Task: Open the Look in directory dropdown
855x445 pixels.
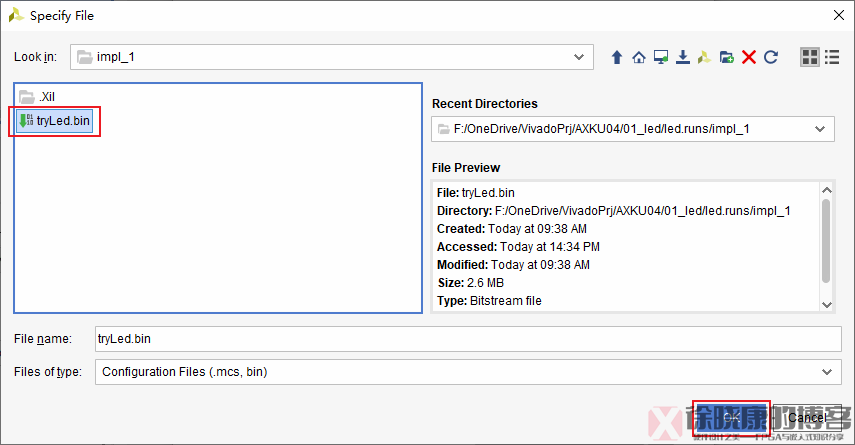Action: [577, 57]
